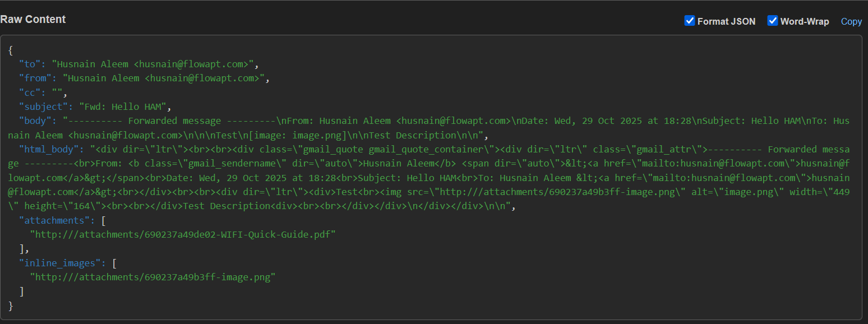The width and height of the screenshot is (868, 324).
Task: Click the "to" key in JSON
Action: [x=30, y=64]
